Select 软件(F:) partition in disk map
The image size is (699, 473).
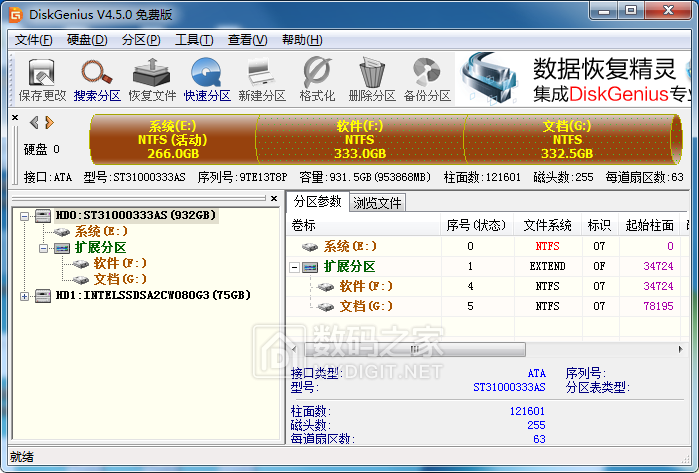coord(360,140)
